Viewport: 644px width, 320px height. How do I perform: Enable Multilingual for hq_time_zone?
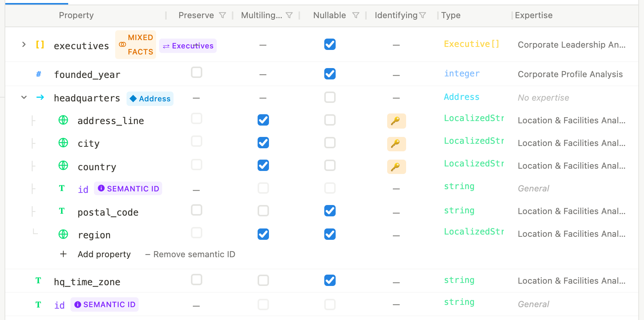(x=263, y=280)
